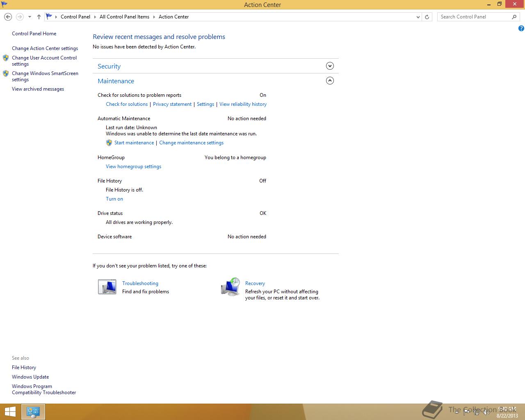This screenshot has height=420, width=525.
Task: Click the "Automatic Maintenance" label
Action: [124, 119]
